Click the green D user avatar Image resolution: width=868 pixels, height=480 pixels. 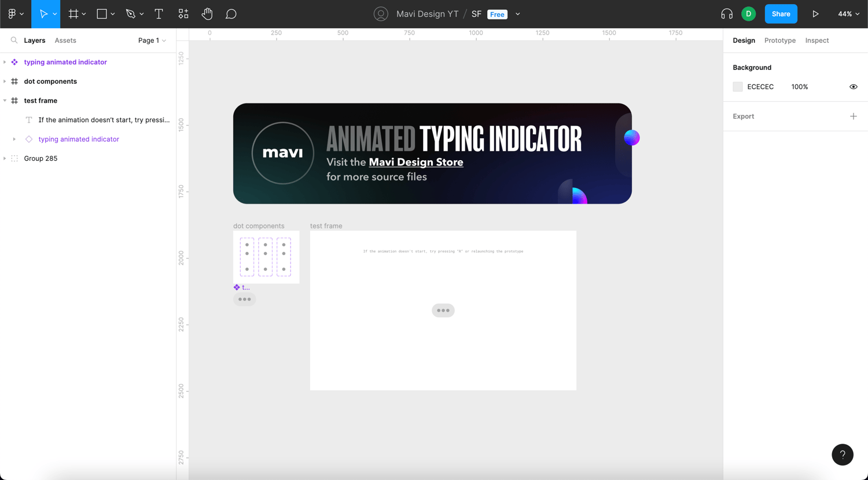pyautogui.click(x=748, y=14)
